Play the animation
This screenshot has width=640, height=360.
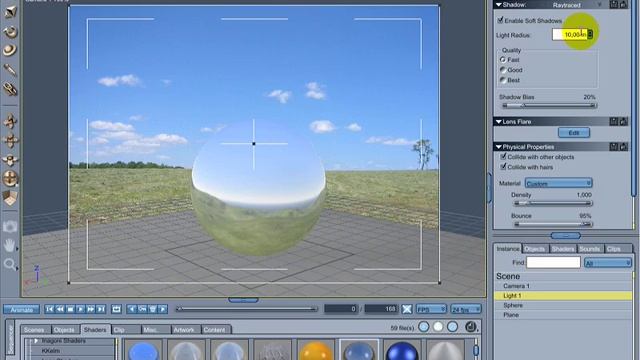click(80, 309)
